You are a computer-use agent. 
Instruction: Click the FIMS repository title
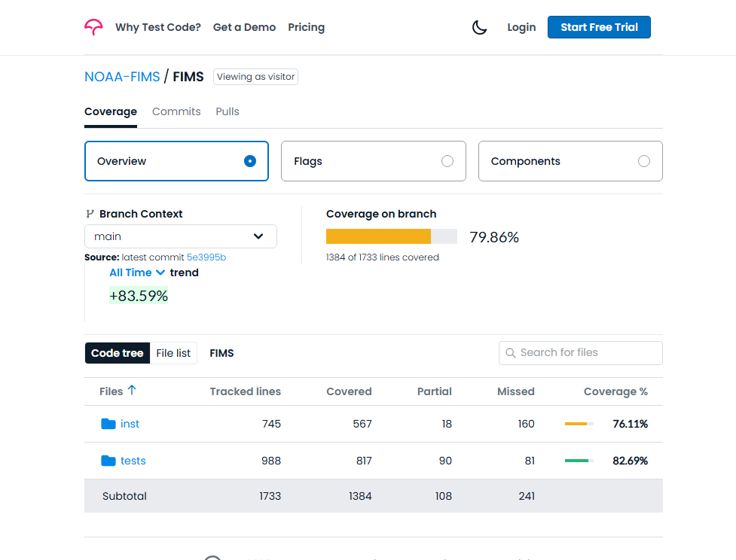[188, 77]
